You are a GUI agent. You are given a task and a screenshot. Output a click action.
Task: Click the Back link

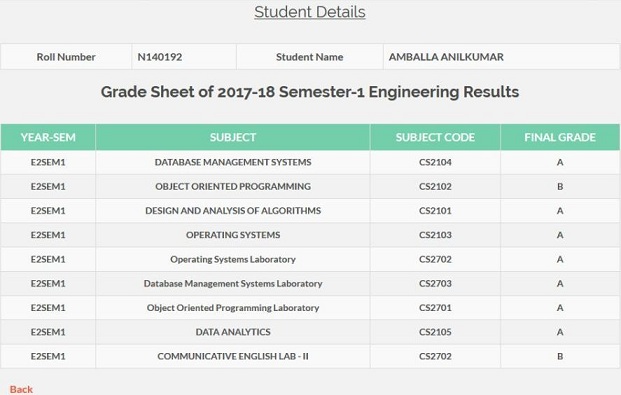[x=21, y=389]
